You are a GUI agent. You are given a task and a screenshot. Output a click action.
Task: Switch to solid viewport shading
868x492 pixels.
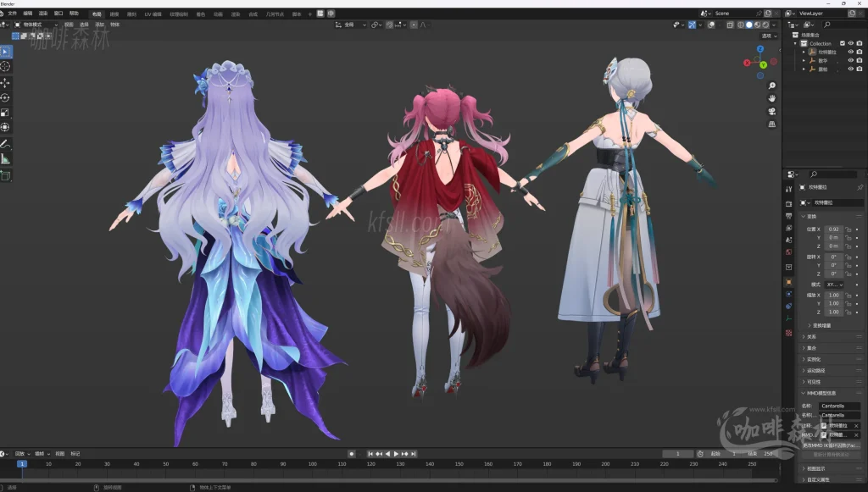749,25
